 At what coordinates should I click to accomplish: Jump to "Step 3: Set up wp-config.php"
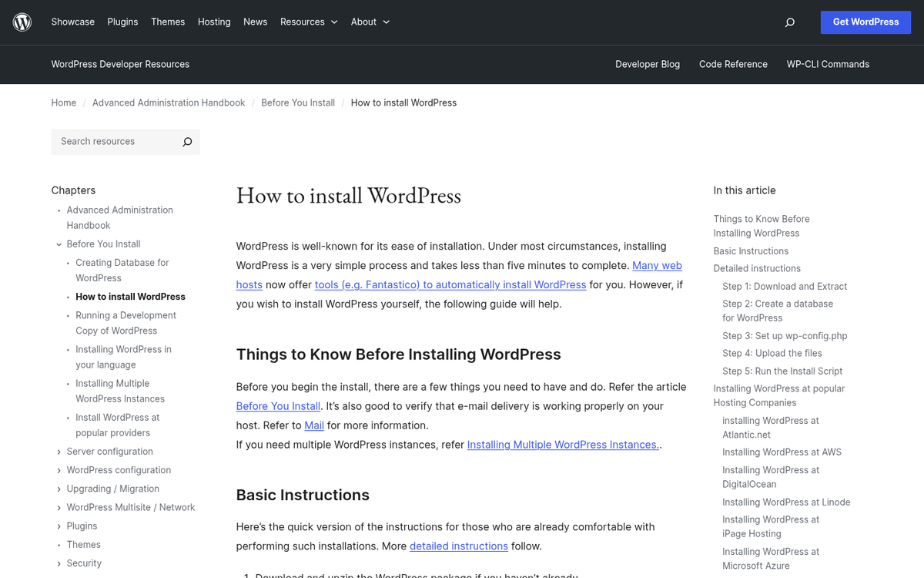click(785, 336)
